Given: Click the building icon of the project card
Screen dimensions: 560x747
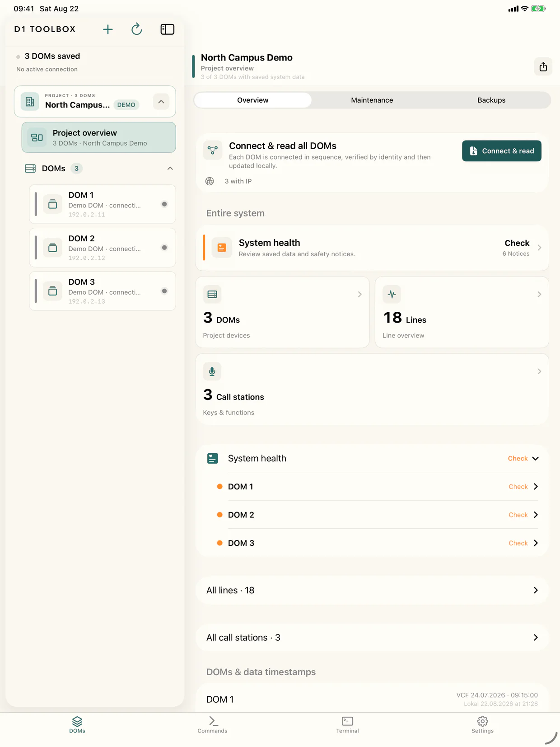Looking at the screenshot, I should tap(30, 102).
